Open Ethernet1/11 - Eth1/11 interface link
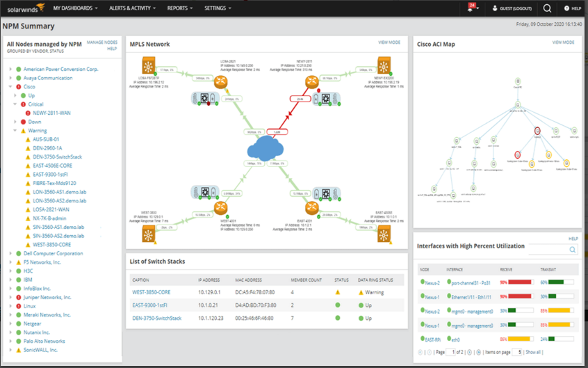588x368 pixels. [471, 297]
